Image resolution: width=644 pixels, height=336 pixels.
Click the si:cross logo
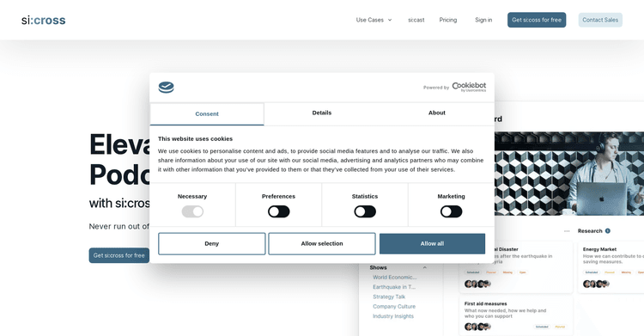pos(44,20)
